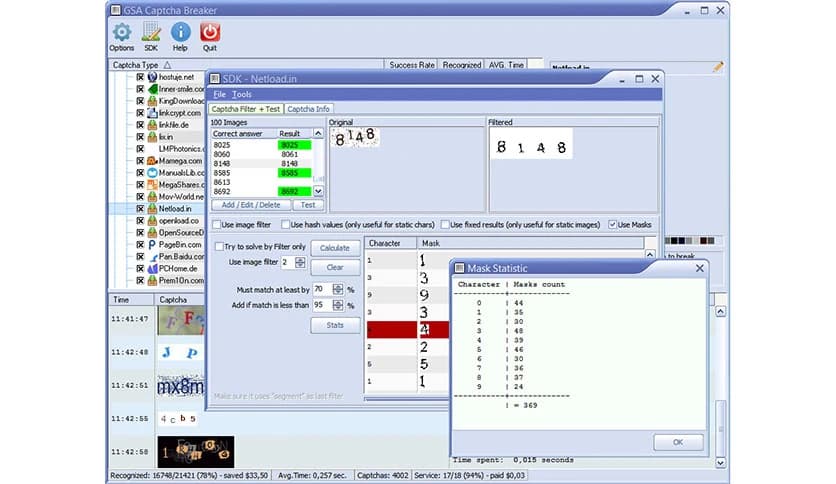The image size is (836, 484).
Task: Click the linkcrypt.com site icon
Action: (x=152, y=113)
